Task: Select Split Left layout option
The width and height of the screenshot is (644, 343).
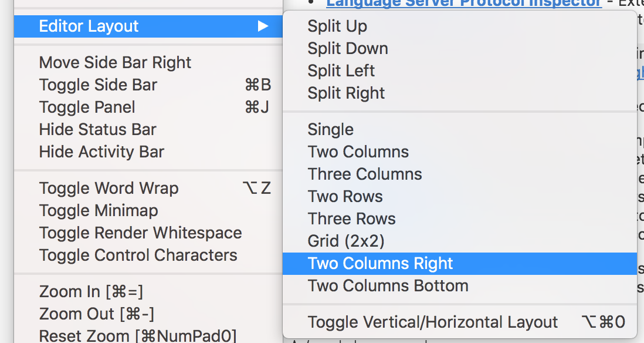Action: pos(341,70)
